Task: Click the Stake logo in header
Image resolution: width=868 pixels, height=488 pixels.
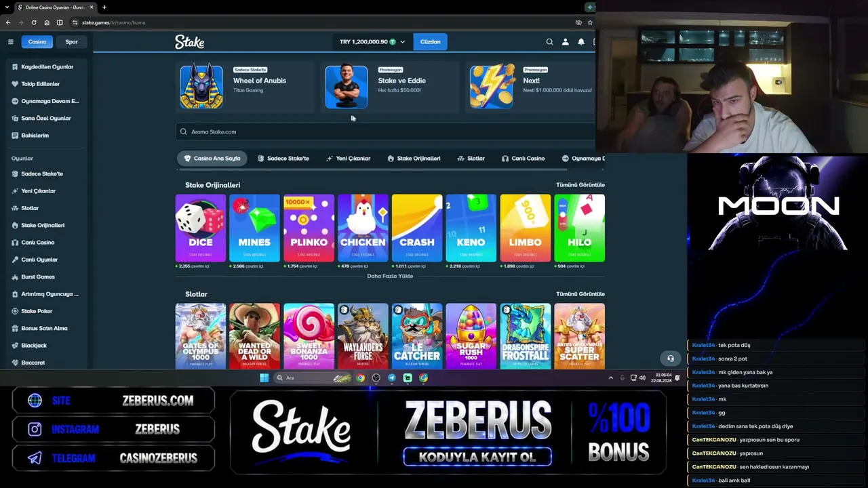Action: (190, 42)
